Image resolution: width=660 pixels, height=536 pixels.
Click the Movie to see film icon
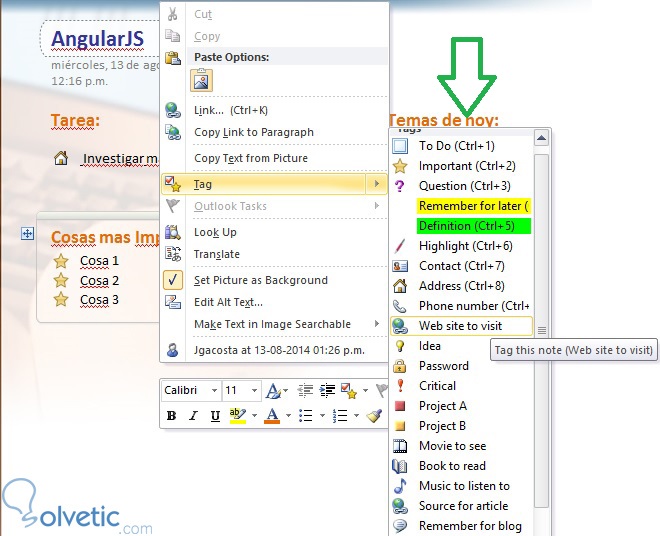[400, 446]
